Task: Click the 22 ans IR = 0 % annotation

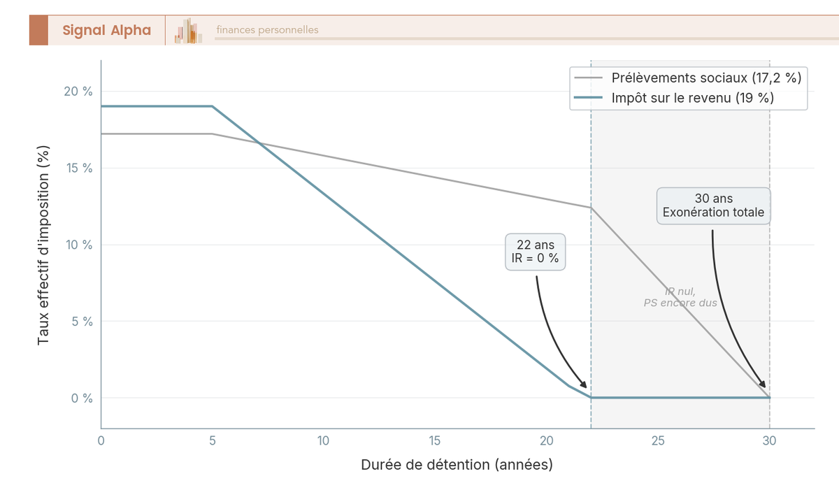Action: (x=536, y=252)
